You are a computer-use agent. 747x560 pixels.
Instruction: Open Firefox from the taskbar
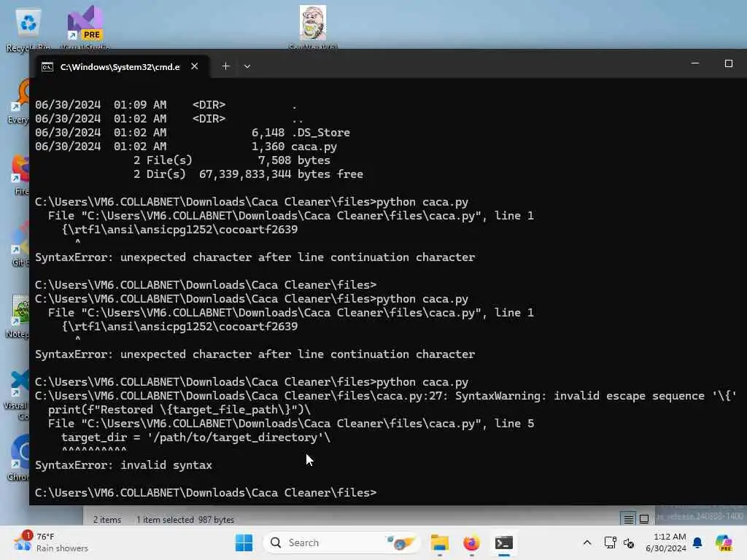[471, 542]
